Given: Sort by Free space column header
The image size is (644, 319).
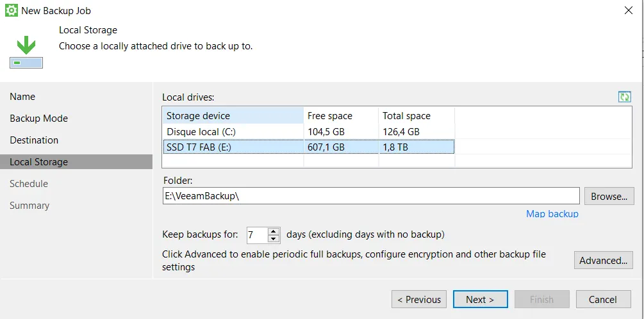Looking at the screenshot, I should (341, 116).
